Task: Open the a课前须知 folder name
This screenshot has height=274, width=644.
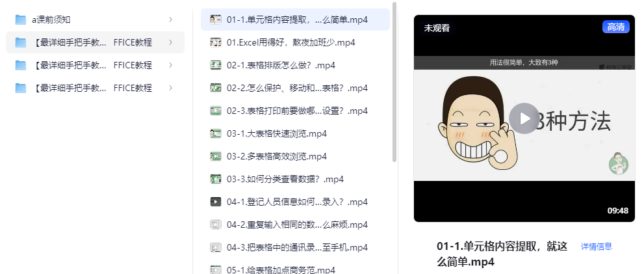Action: click(51, 20)
